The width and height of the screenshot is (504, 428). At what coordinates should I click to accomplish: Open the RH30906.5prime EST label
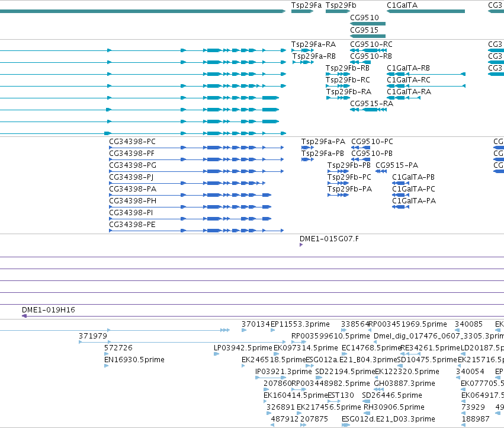click(394, 407)
